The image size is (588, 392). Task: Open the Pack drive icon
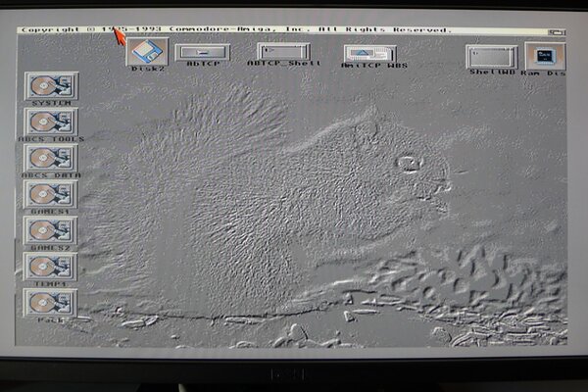coord(51,302)
